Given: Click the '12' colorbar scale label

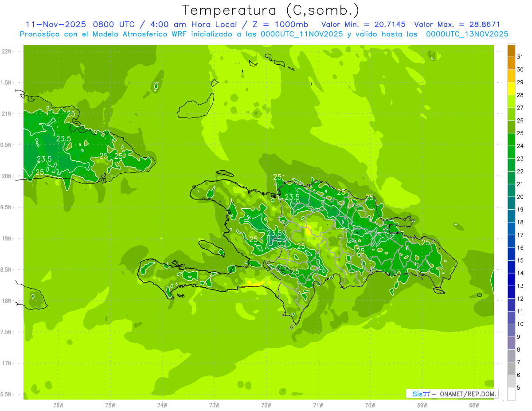Looking at the screenshot, I should [520, 298].
